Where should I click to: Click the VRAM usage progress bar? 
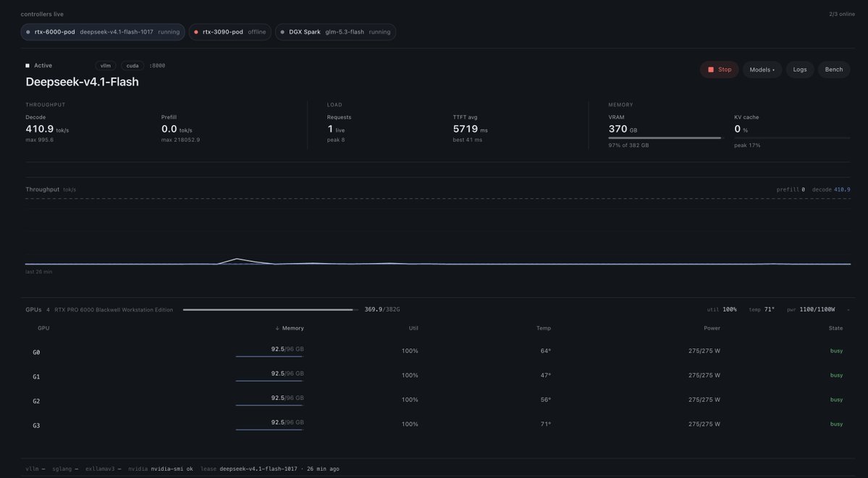point(665,138)
